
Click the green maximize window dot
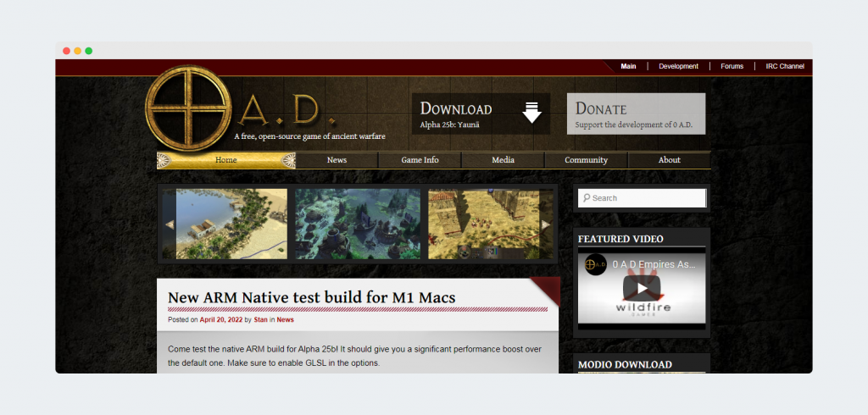[x=88, y=51]
